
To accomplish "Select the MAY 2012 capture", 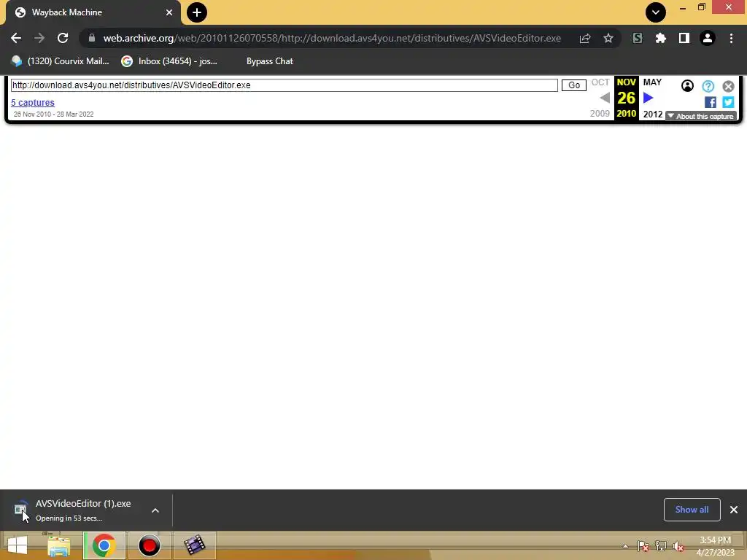I will click(x=652, y=98).
